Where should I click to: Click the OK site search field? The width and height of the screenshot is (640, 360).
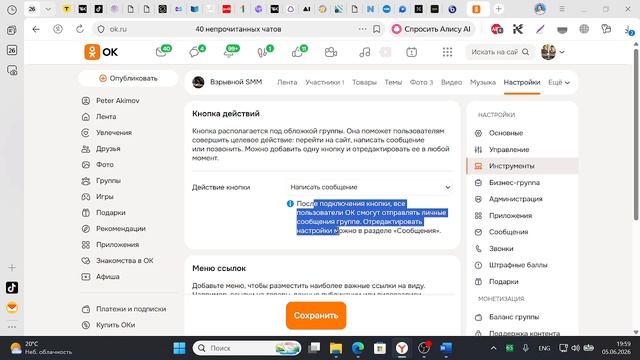coord(500,52)
